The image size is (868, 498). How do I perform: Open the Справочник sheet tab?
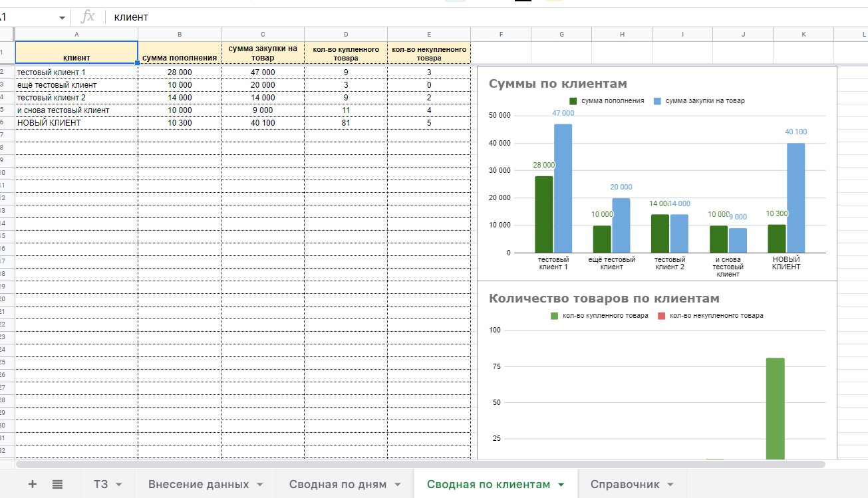click(x=625, y=484)
